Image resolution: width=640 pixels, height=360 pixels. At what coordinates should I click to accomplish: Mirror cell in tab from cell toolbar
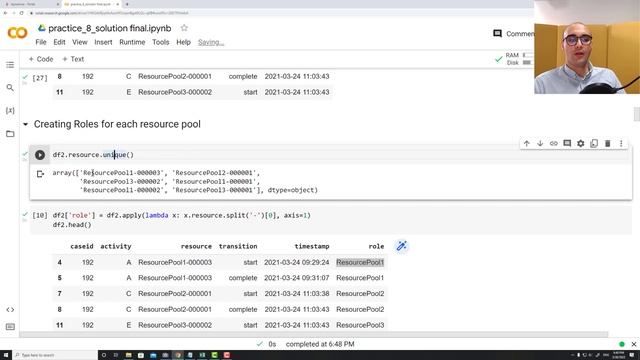pos(594,144)
